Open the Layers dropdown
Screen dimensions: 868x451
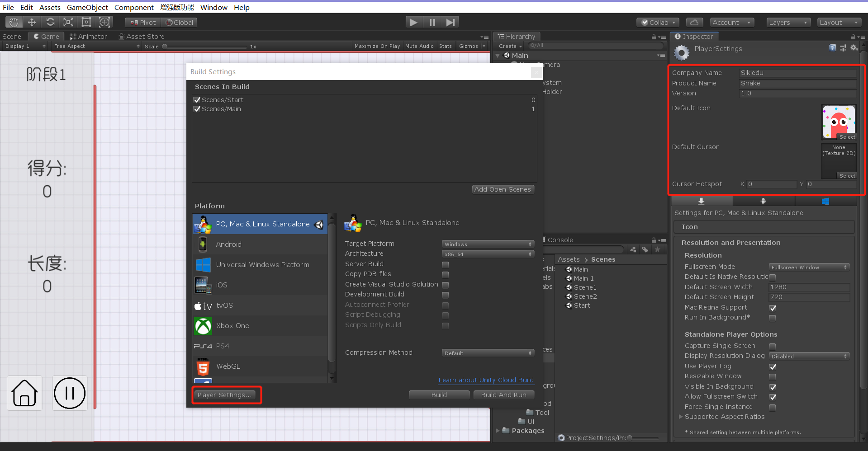(788, 23)
